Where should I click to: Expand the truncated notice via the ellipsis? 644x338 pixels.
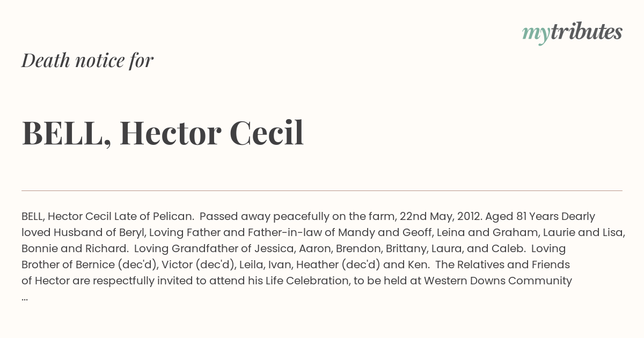[25, 297]
